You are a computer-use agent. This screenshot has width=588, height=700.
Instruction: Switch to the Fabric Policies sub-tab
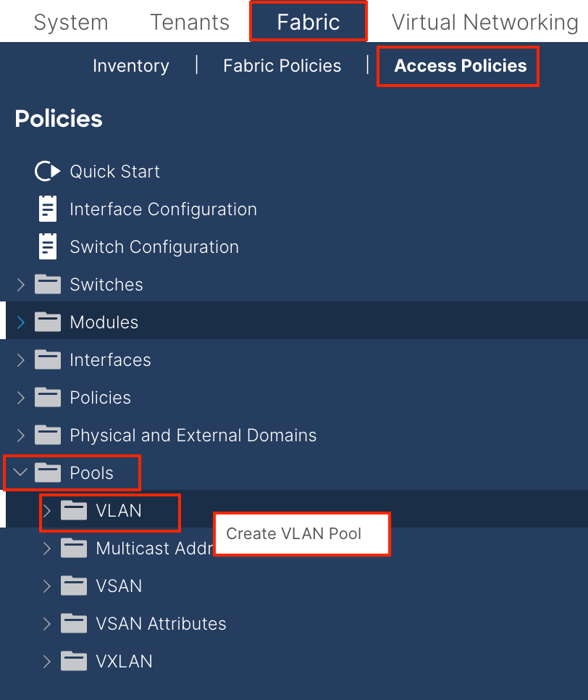click(282, 66)
